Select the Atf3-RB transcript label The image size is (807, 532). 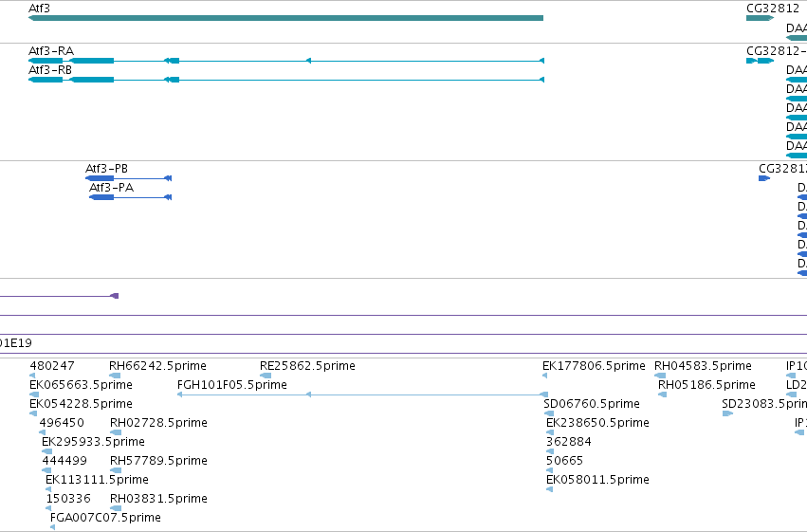[x=50, y=70]
